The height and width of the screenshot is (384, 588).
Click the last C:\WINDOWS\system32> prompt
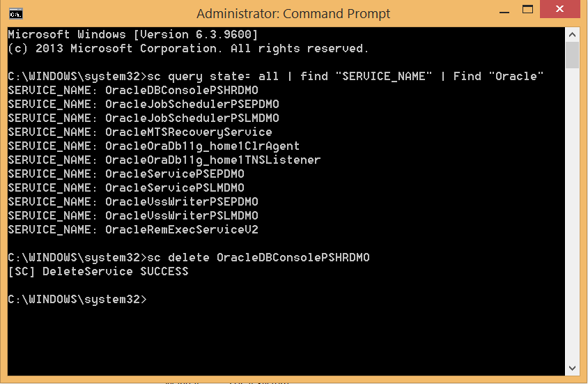click(x=77, y=300)
